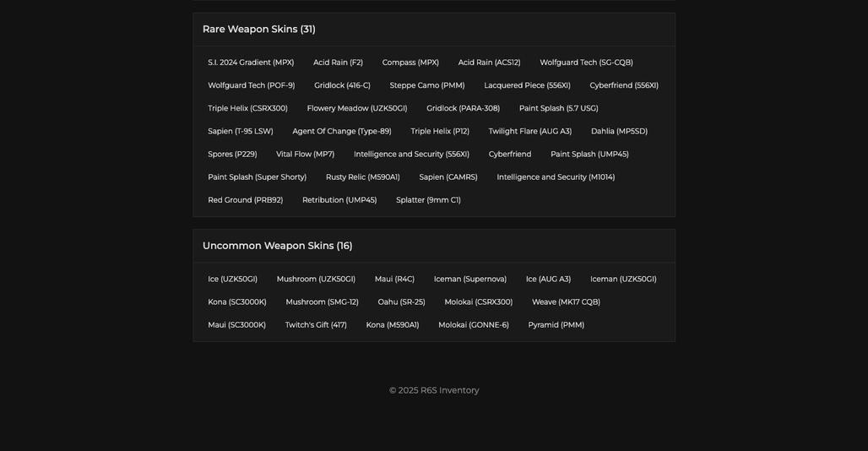Viewport: 868px width, 451px height.
Task: Choose Agent Of Change (Type-89) skin
Action: click(x=342, y=131)
